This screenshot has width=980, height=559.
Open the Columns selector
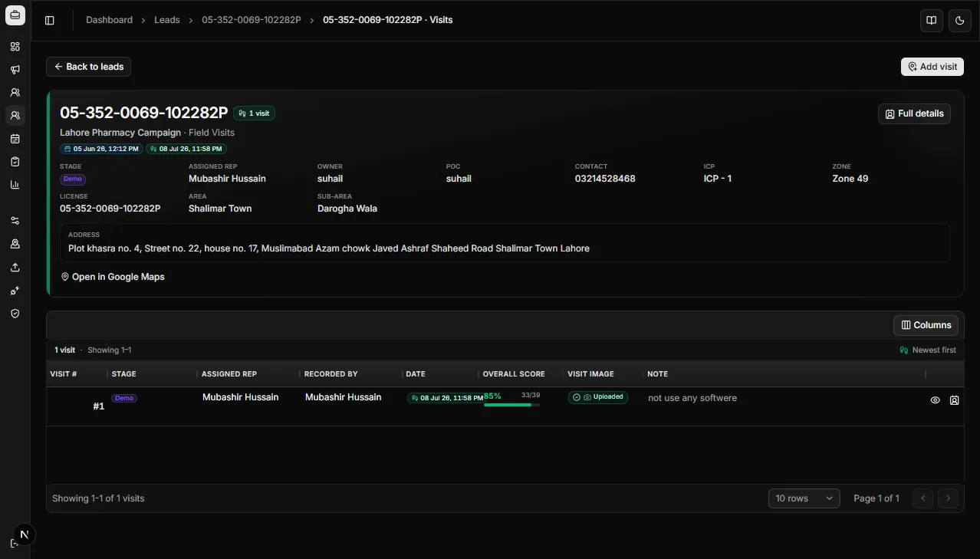point(926,325)
